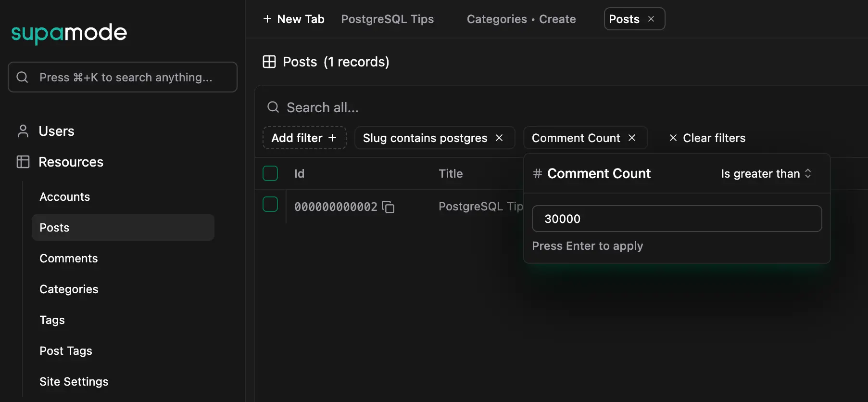Click the Posts grid table icon
Viewport: 868px width, 402px height.
[269, 62]
